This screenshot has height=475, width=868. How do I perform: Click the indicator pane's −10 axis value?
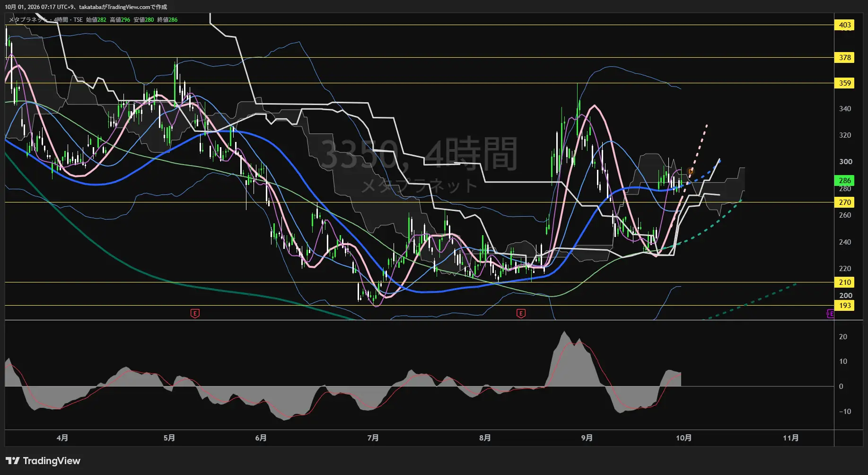coord(845,412)
